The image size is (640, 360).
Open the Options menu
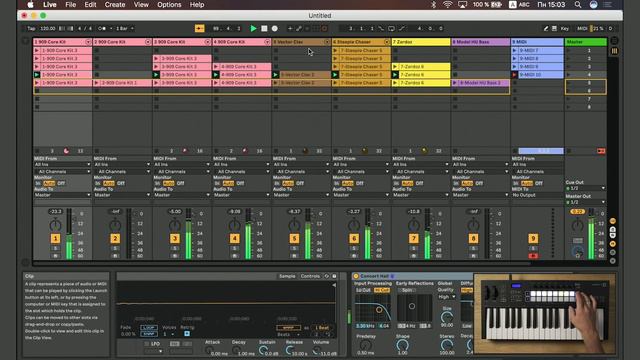pyautogui.click(x=169, y=5)
